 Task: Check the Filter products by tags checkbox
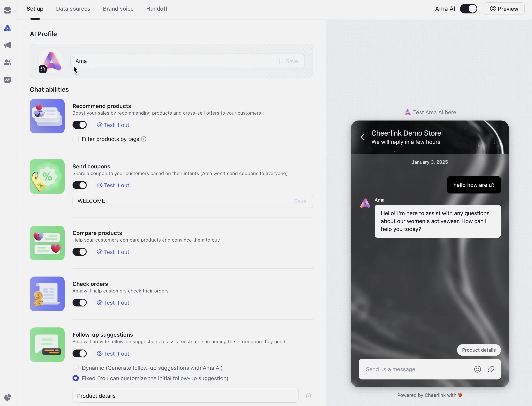[x=76, y=139]
